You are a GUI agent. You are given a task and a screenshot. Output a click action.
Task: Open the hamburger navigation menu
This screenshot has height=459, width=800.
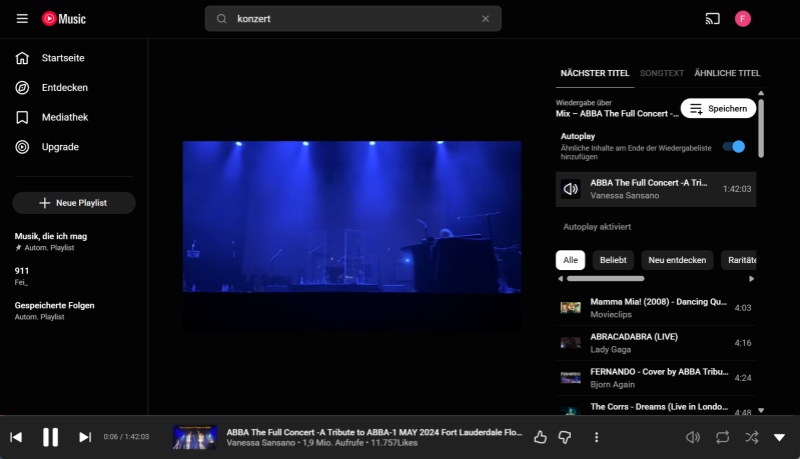click(x=22, y=19)
